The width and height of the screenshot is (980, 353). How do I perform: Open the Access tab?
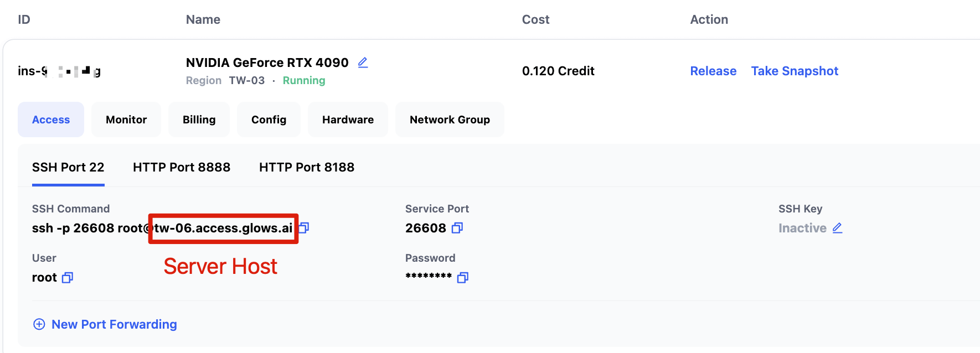click(51, 120)
